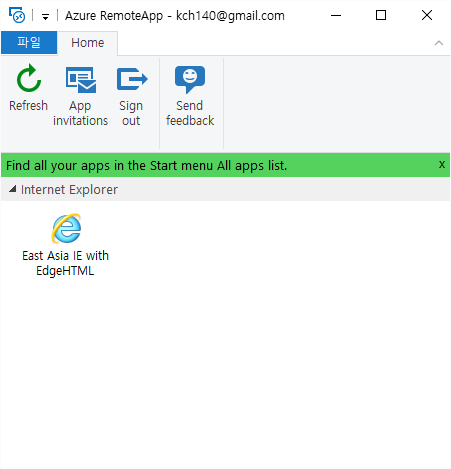Open the 파일 menu tab
Image resolution: width=451 pixels, height=469 pixels.
point(29,42)
